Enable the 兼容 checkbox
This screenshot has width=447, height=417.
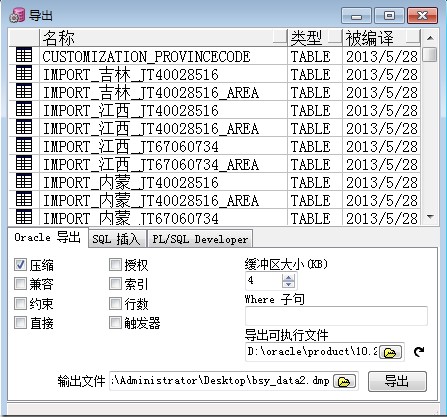pyautogui.click(x=20, y=284)
